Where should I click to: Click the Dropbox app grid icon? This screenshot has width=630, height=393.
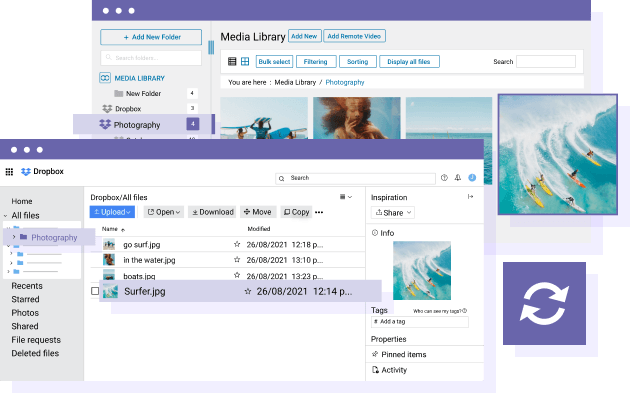pos(9,172)
